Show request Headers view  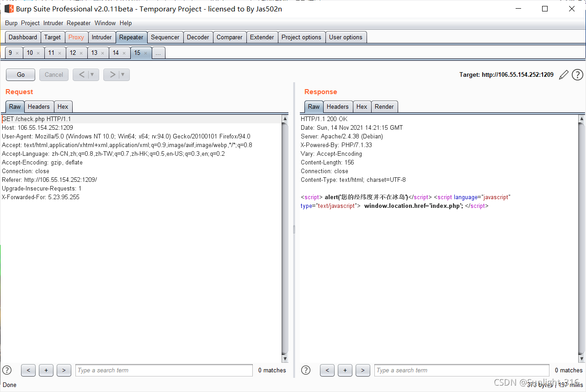(38, 106)
